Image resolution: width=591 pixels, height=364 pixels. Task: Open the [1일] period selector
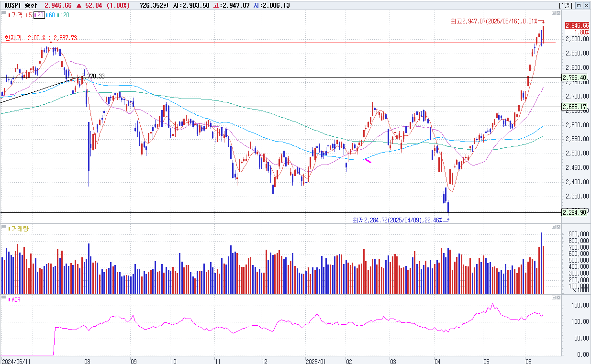[565, 5]
